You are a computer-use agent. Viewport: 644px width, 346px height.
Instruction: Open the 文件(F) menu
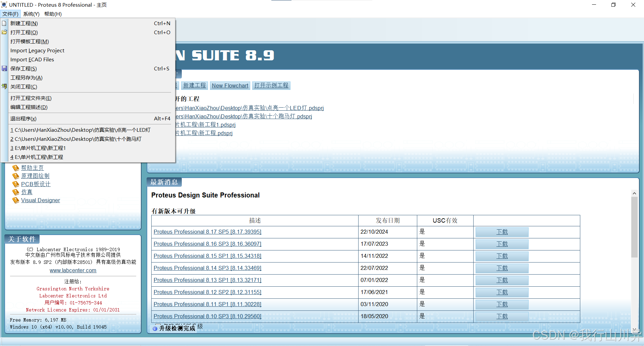10,14
